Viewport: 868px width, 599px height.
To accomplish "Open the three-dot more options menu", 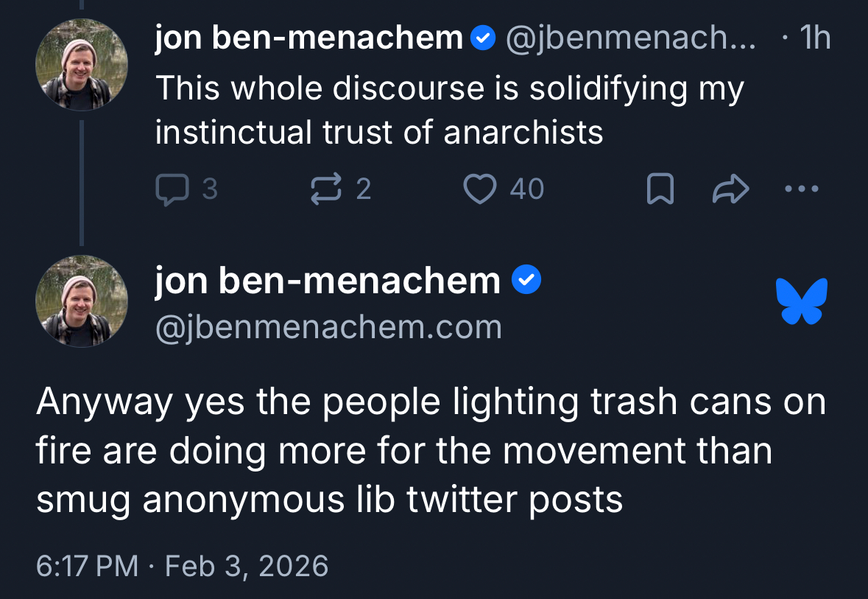I will click(801, 190).
